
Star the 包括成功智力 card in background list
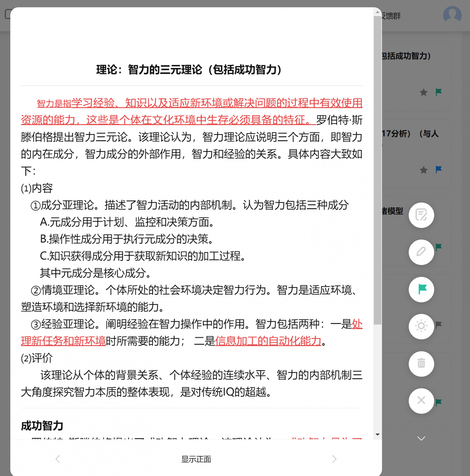pos(424,92)
